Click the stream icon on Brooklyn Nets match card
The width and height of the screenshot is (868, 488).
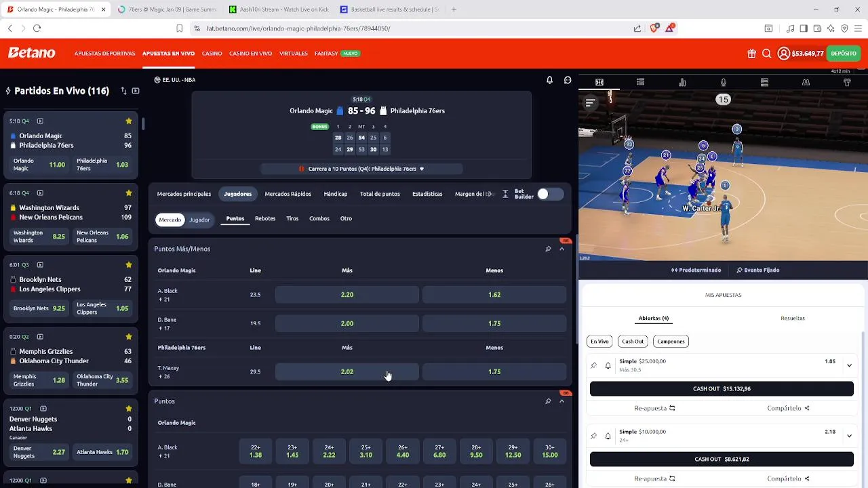pyautogui.click(x=40, y=265)
